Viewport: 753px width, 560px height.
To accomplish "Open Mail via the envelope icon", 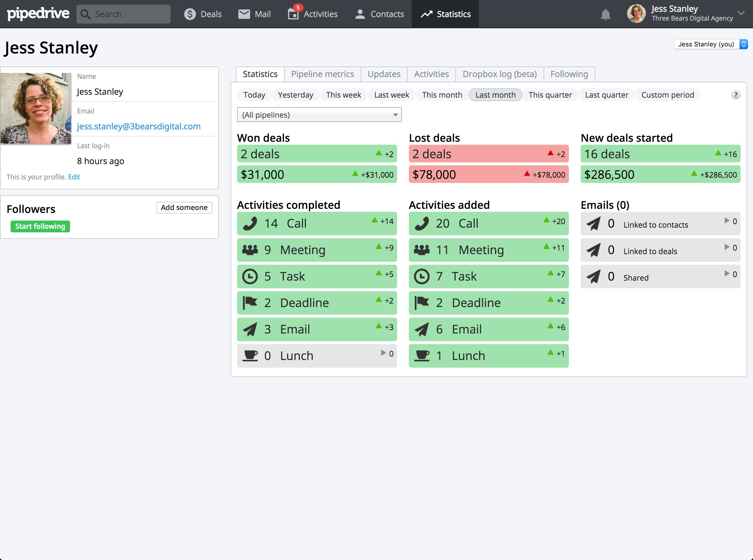I will pos(244,14).
